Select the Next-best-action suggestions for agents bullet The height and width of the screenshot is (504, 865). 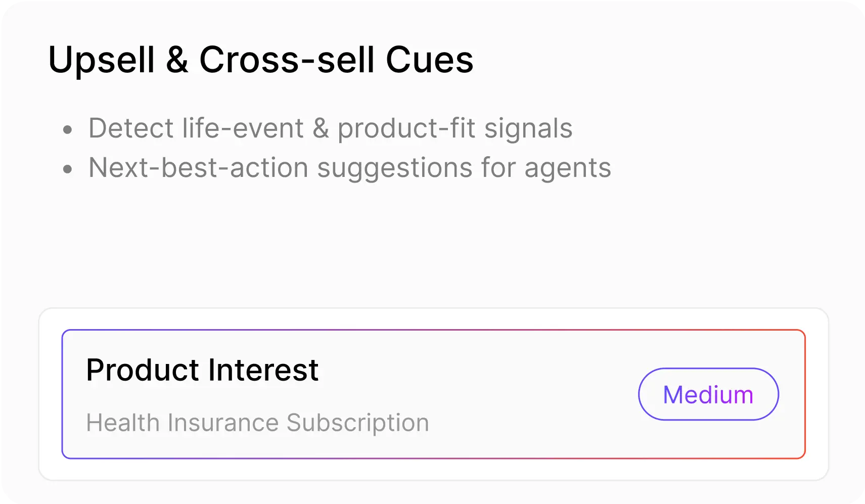(349, 167)
